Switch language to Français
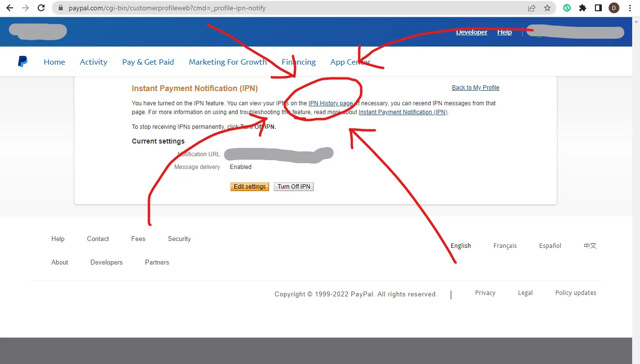Viewport: 640px width, 364px height. point(505,246)
